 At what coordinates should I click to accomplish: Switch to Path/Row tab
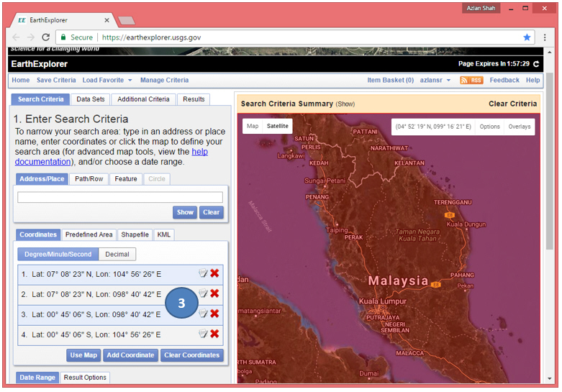[89, 179]
